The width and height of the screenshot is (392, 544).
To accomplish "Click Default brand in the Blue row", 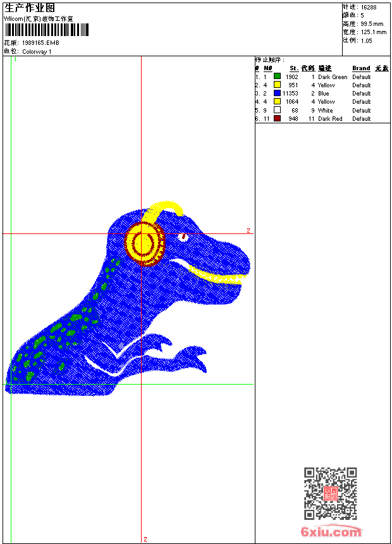I will 362,94.
